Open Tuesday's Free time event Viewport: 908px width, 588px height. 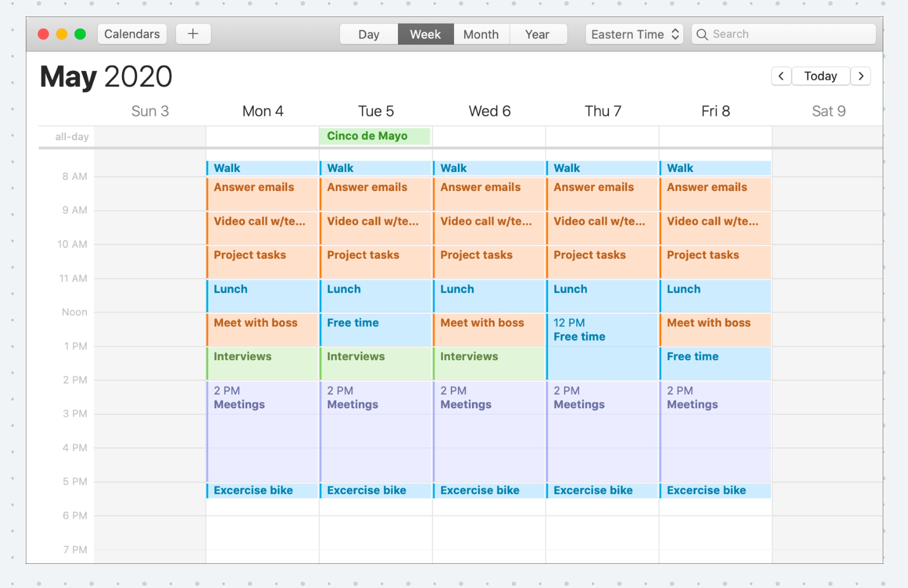tap(375, 329)
